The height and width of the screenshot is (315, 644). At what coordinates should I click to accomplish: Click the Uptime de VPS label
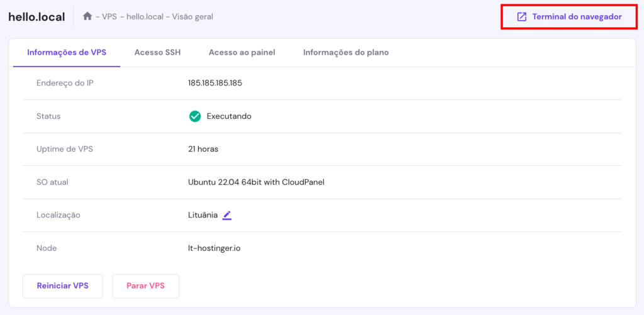coord(65,149)
